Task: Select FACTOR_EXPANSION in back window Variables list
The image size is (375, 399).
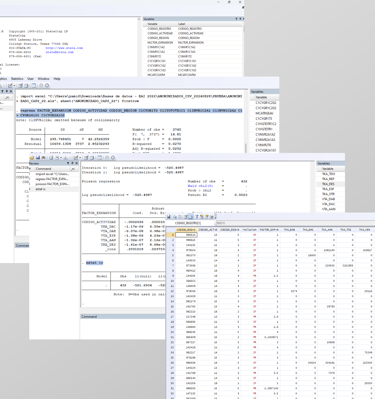Action: [160, 43]
